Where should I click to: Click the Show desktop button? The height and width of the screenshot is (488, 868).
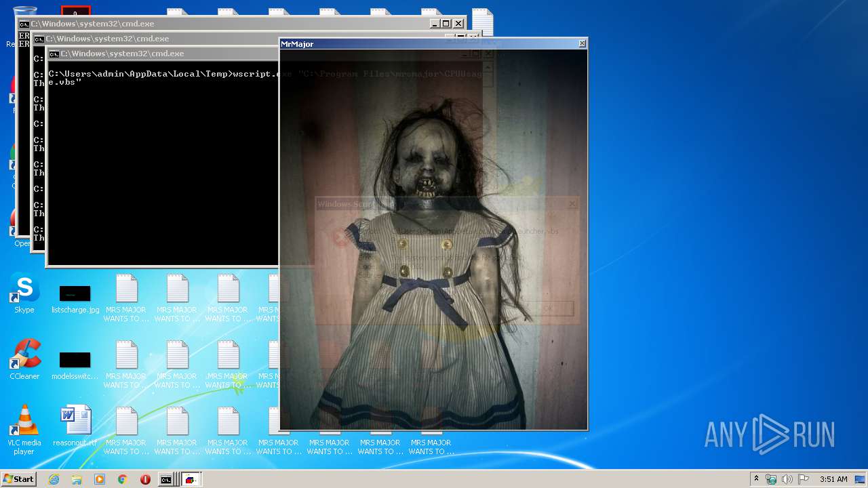(861, 479)
